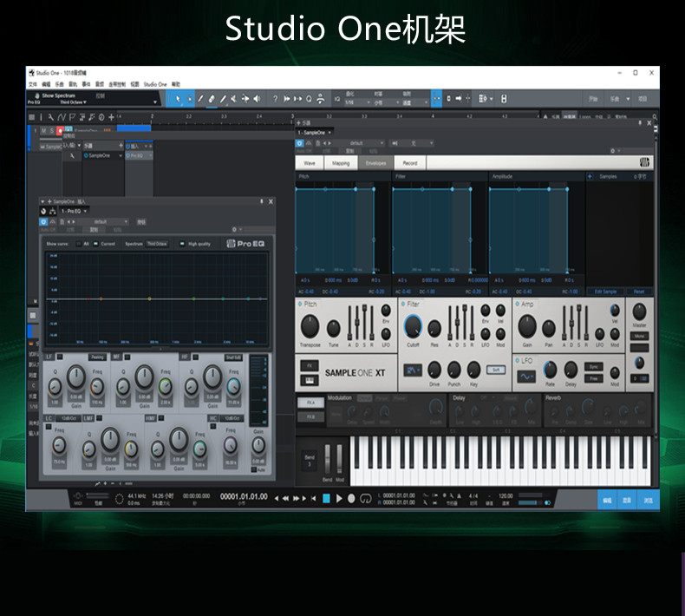Viewport: 685px width, 616px height.
Task: Click the Mono button under Master
Action: point(639,336)
